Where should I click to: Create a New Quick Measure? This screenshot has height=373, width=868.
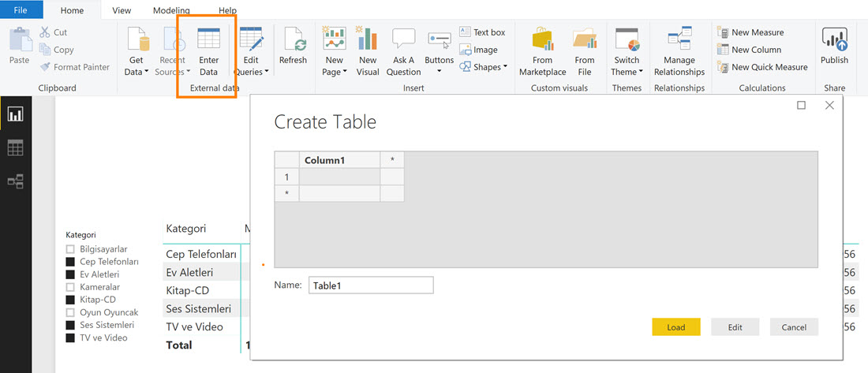pyautogui.click(x=762, y=67)
